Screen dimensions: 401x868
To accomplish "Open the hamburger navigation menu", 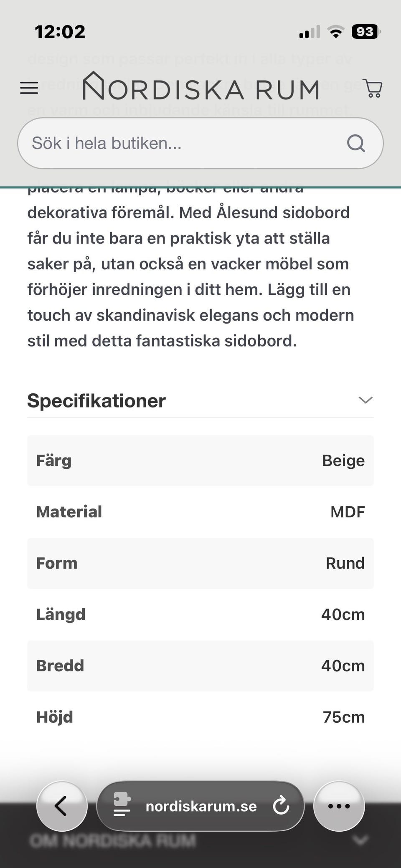I will (x=29, y=88).
